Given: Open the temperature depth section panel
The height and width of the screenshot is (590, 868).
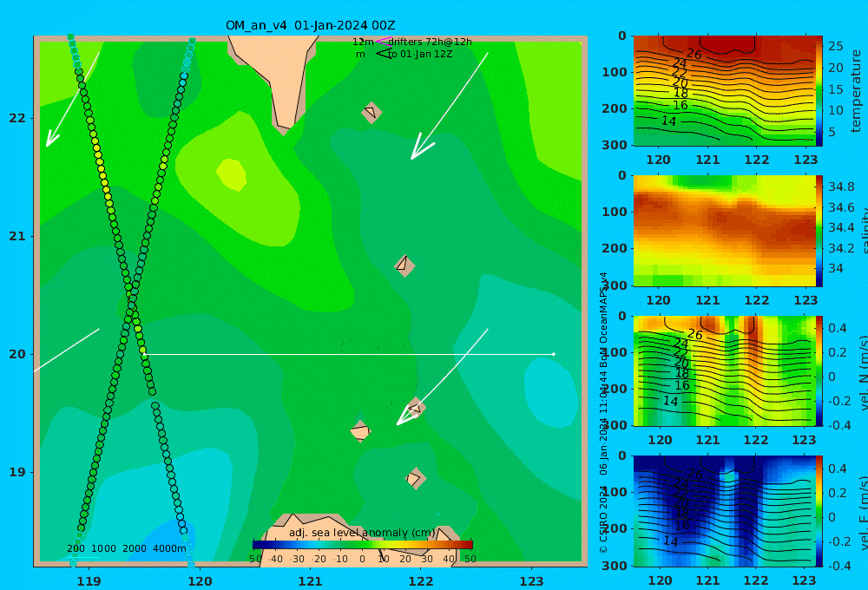Looking at the screenshot, I should click(725, 91).
